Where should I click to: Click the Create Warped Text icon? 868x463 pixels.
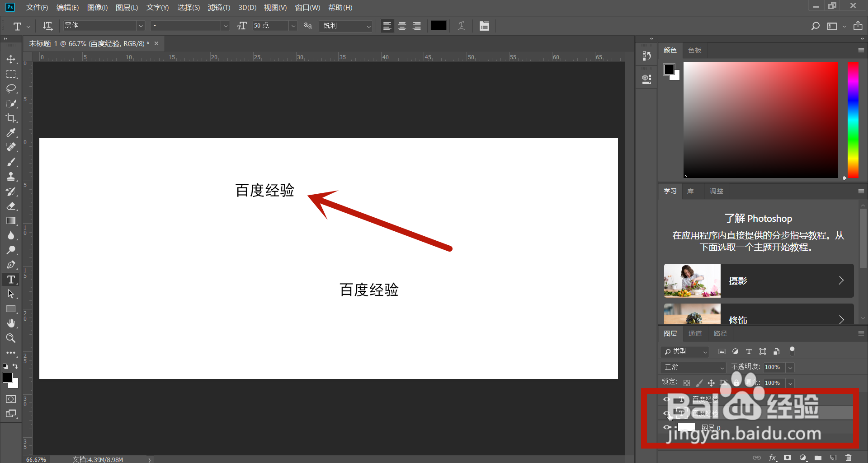coord(461,26)
